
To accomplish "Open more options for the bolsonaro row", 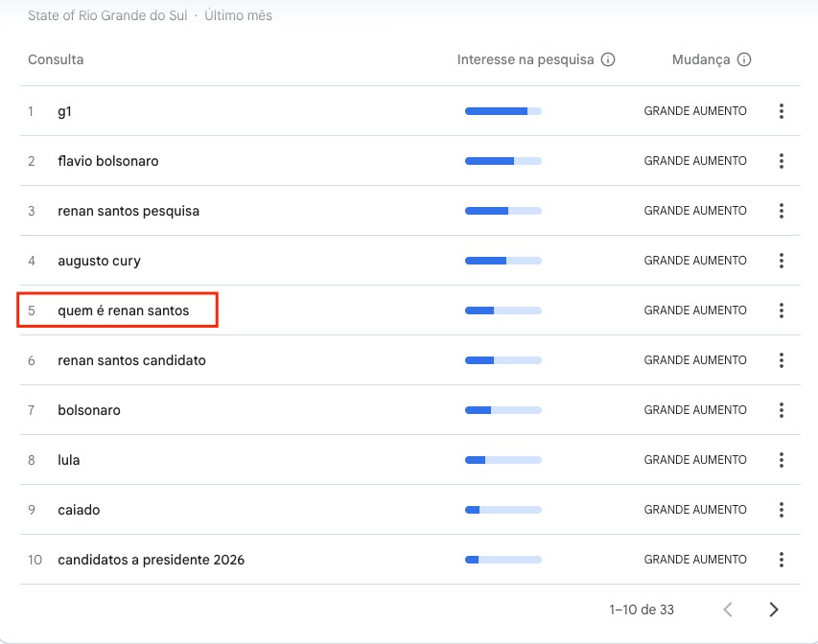I will point(781,410).
